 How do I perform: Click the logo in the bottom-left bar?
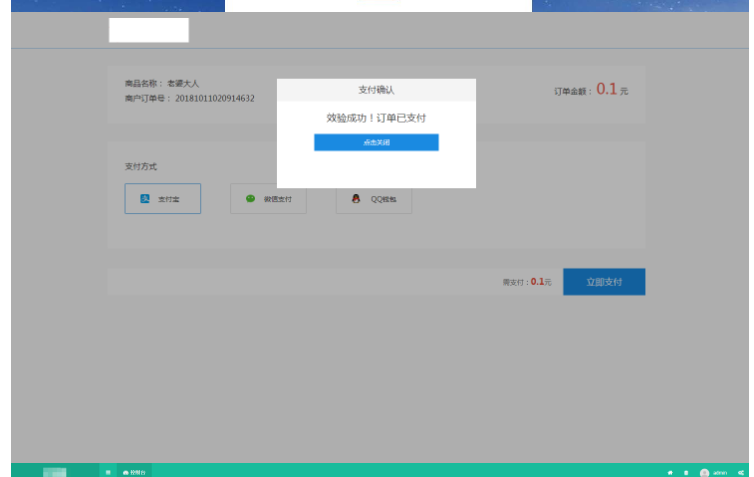pyautogui.click(x=55, y=471)
